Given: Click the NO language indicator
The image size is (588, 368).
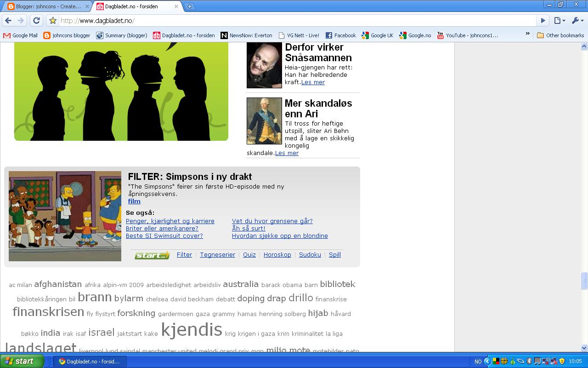Looking at the screenshot, I should [x=478, y=362].
